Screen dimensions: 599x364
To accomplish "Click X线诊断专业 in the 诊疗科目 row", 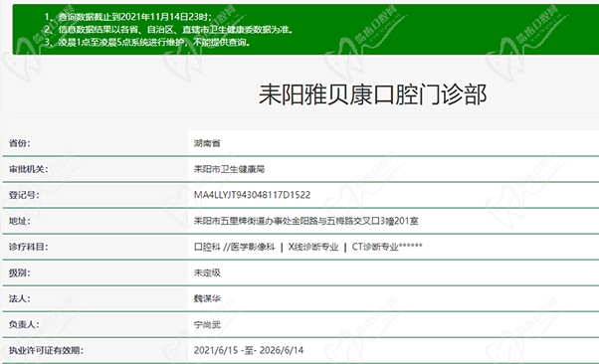I will [x=313, y=247].
